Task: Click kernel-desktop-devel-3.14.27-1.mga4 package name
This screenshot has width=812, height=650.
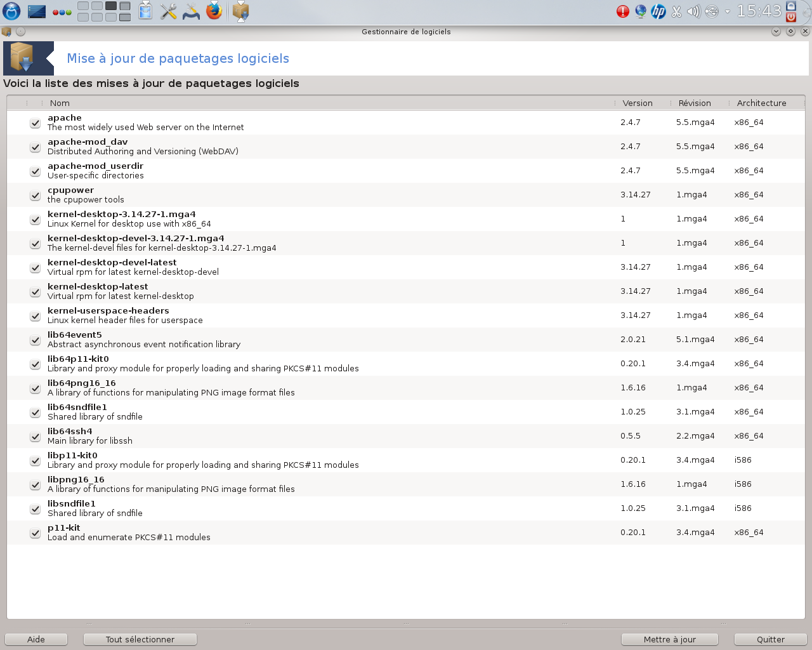Action: (x=136, y=238)
